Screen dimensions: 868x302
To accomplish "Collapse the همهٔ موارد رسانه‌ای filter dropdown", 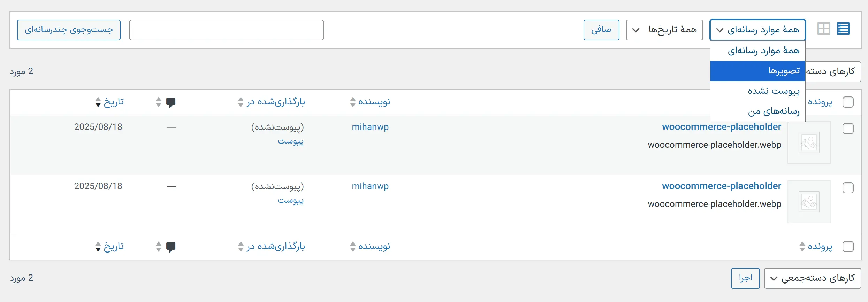I will click(x=757, y=30).
